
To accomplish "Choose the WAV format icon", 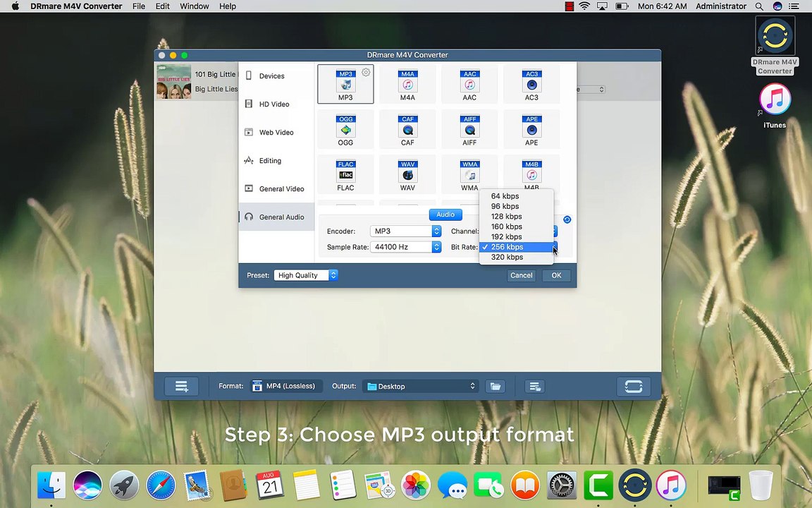I will coord(407,174).
